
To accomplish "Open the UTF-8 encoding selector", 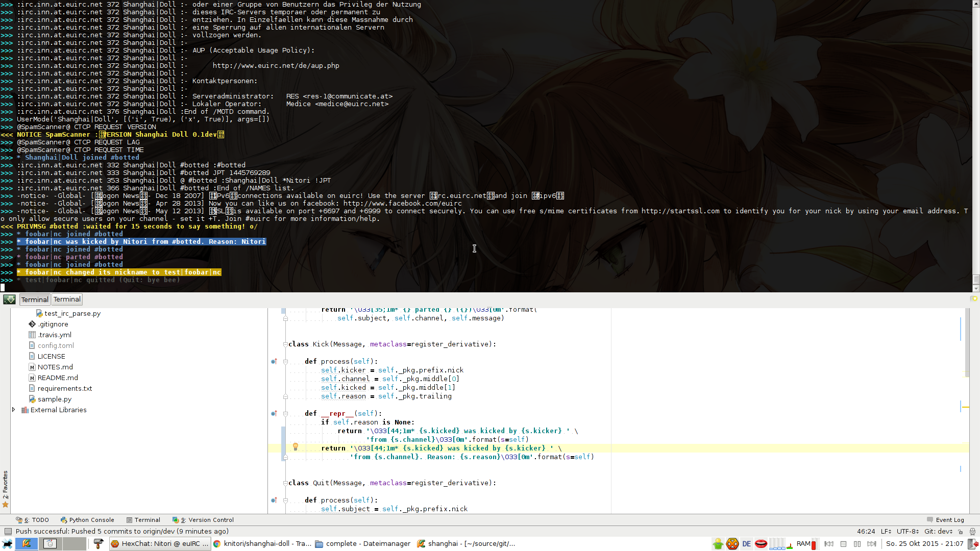I will [x=907, y=531].
